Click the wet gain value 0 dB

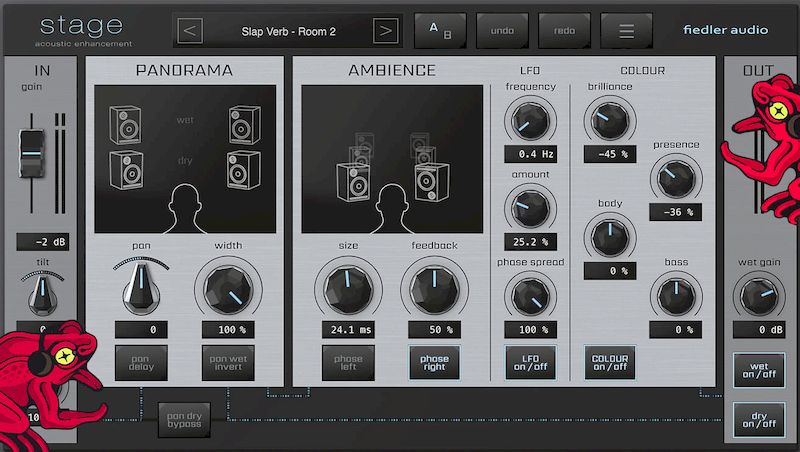click(x=759, y=330)
